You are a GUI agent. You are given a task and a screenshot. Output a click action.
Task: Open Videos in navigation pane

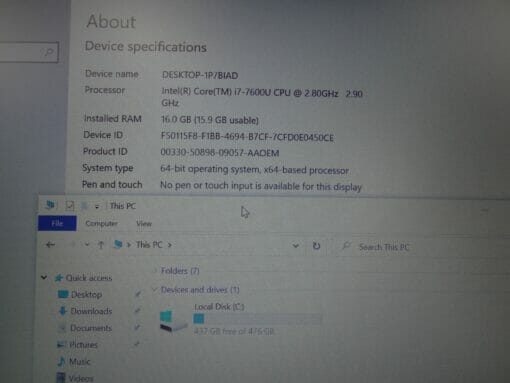[81, 378]
